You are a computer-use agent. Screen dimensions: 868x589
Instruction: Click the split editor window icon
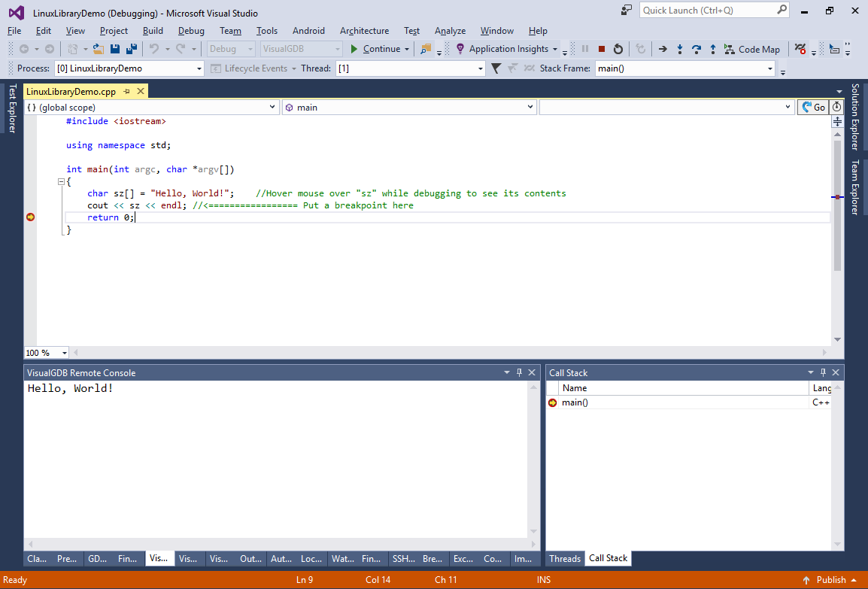837,121
